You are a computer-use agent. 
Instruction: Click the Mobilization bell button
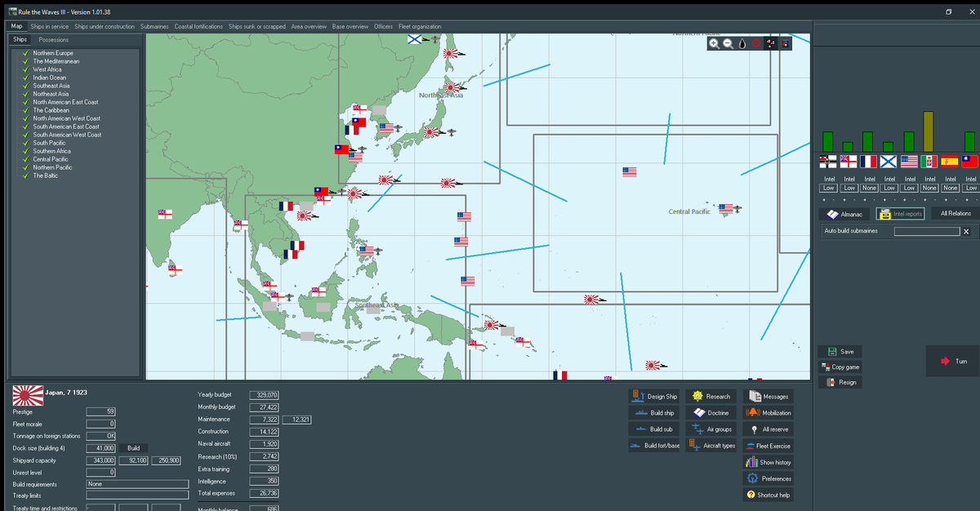click(768, 412)
